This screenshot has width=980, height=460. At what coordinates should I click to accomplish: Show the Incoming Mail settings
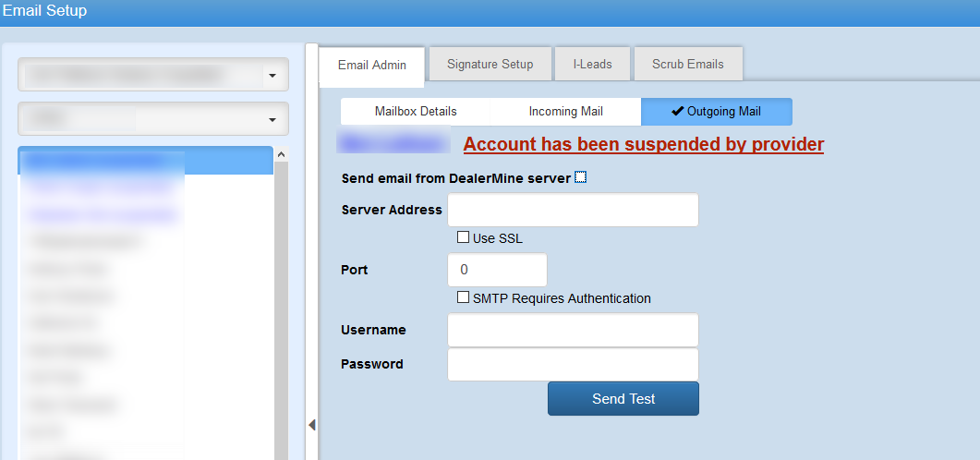[x=565, y=111]
